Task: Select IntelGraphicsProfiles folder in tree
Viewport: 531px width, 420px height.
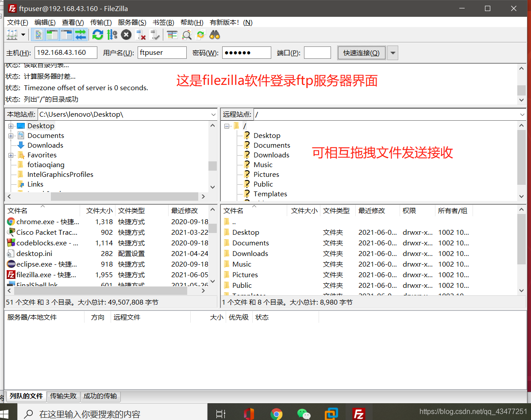Action: coord(60,175)
